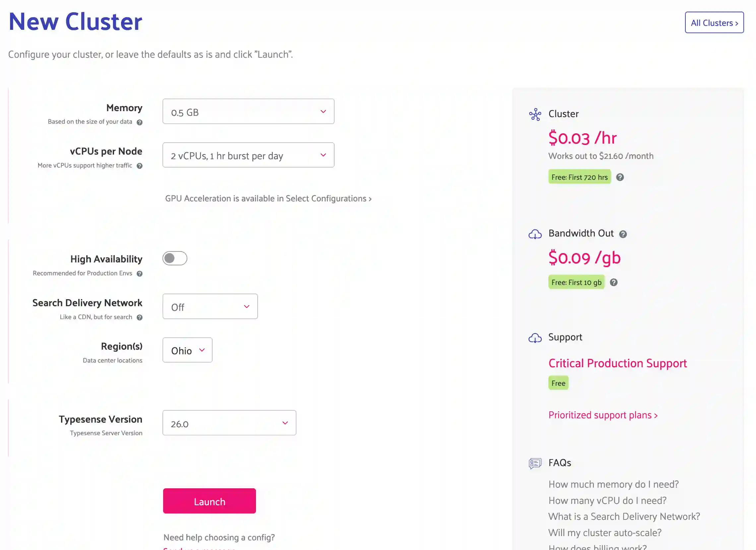Open the Memory size dropdown
This screenshot has width=756, height=550.
248,111
